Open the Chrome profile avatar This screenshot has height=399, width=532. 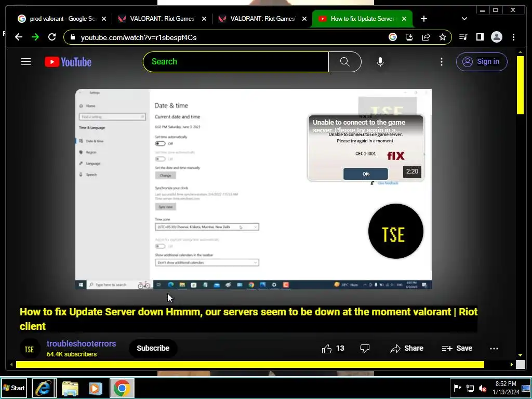coord(496,37)
